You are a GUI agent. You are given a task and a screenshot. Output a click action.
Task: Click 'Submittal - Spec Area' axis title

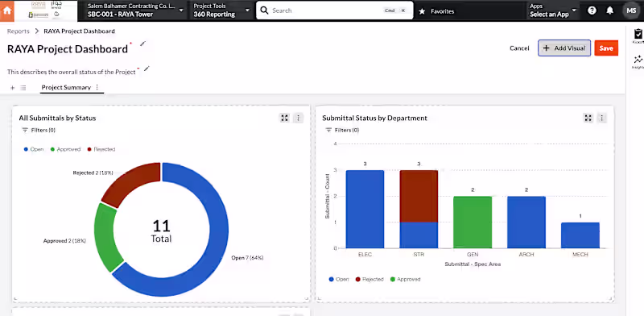pyautogui.click(x=473, y=264)
